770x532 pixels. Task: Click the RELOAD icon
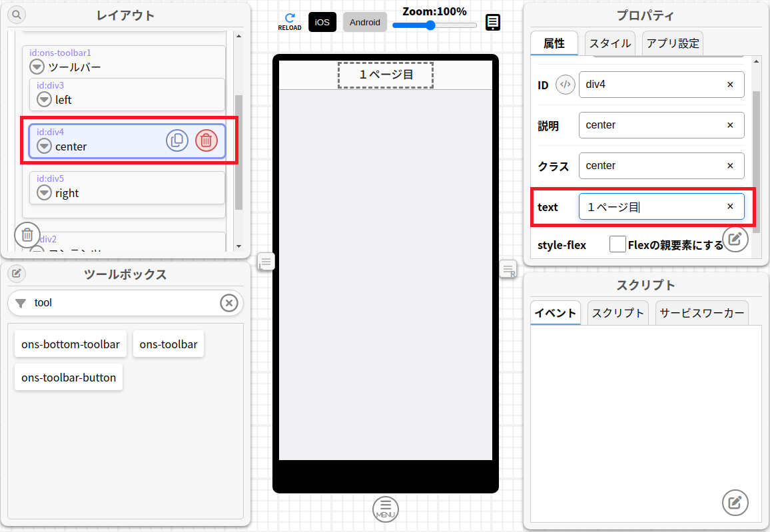click(289, 21)
